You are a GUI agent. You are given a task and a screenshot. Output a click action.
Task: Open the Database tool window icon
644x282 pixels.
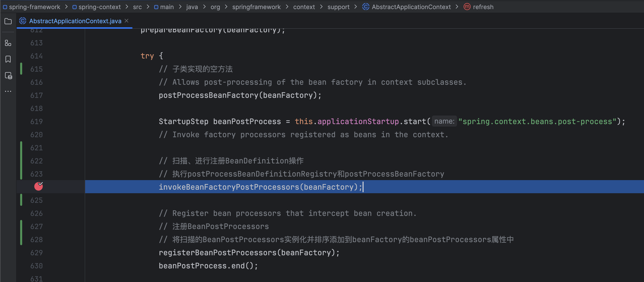click(8, 76)
